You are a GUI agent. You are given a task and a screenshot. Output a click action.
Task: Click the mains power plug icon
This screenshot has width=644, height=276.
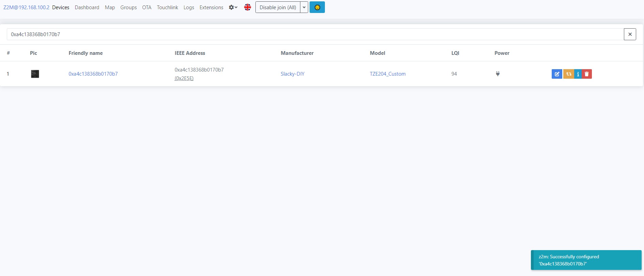click(x=498, y=74)
